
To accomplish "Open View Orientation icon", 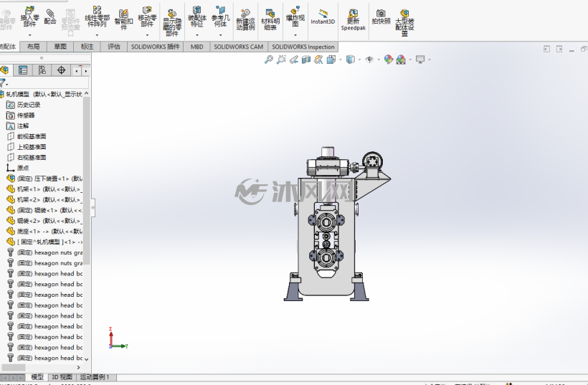I will (331, 60).
